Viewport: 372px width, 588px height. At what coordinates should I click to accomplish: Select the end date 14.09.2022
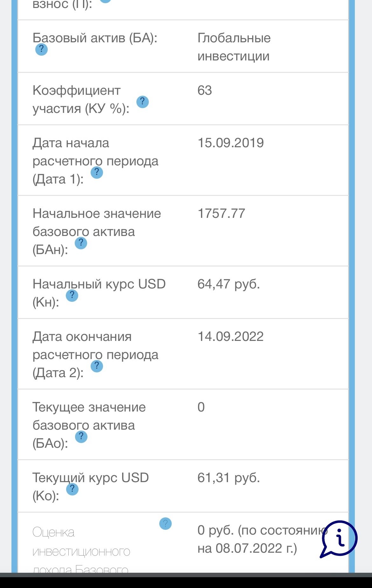pos(231,337)
